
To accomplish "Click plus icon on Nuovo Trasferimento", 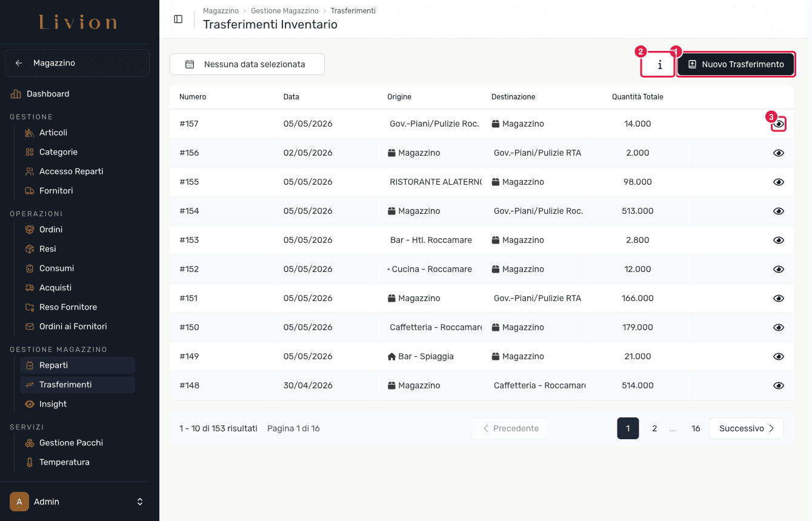I will 692,64.
